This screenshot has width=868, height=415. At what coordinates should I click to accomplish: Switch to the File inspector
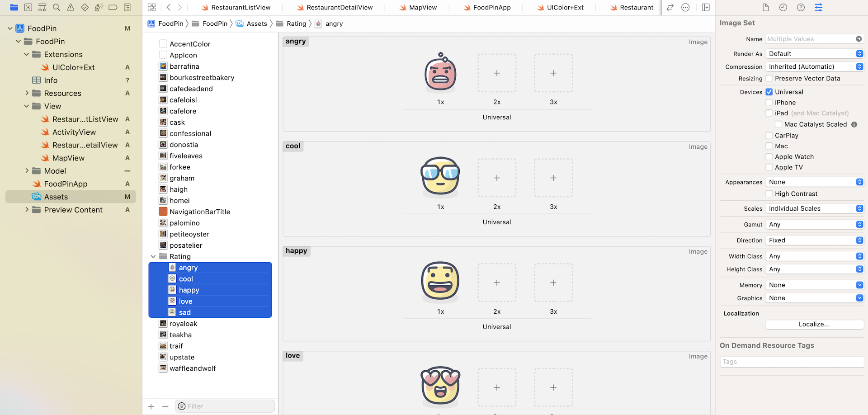[765, 7]
